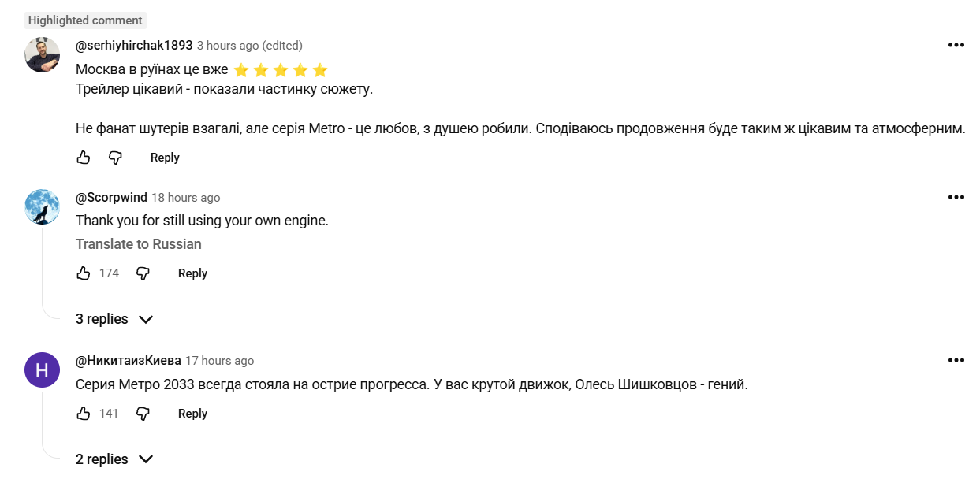Screen dimensions: 980x479
Task: Click the chevron next to 3 replies
Action: tap(145, 319)
